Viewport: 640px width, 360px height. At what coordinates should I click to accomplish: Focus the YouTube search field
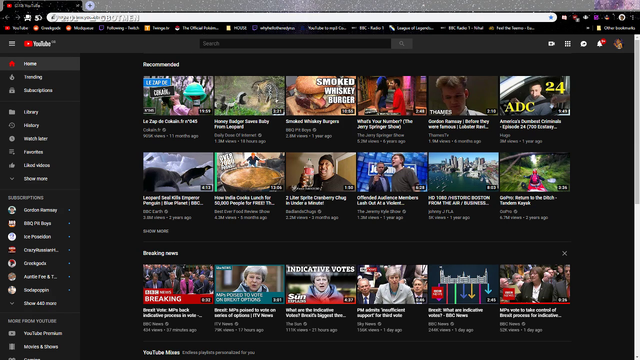[x=295, y=44]
